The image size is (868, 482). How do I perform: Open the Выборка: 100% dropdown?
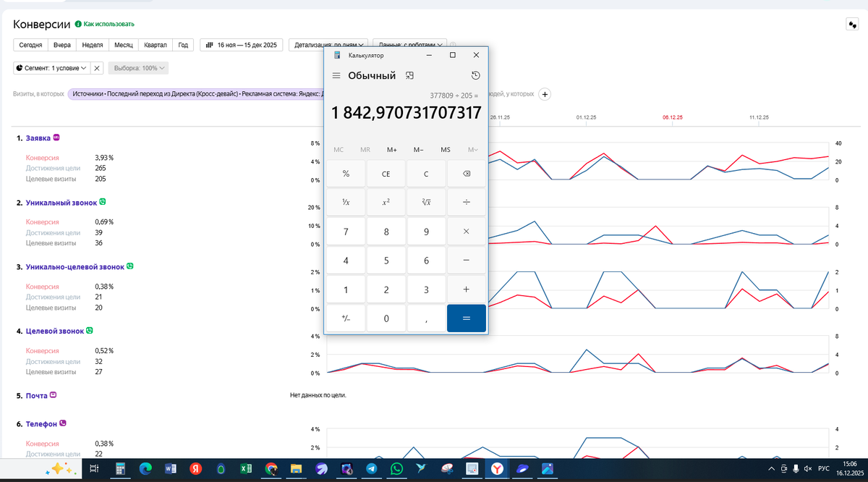[139, 68]
